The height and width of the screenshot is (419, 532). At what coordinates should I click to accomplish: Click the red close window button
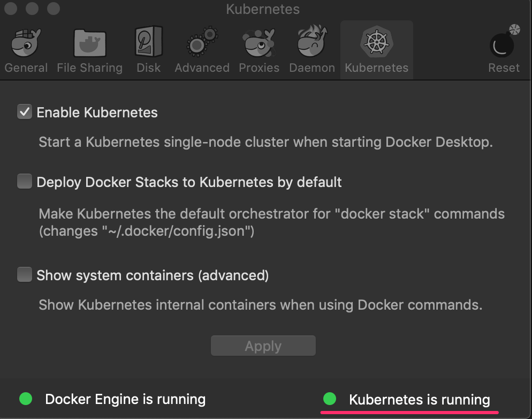coord(12,9)
